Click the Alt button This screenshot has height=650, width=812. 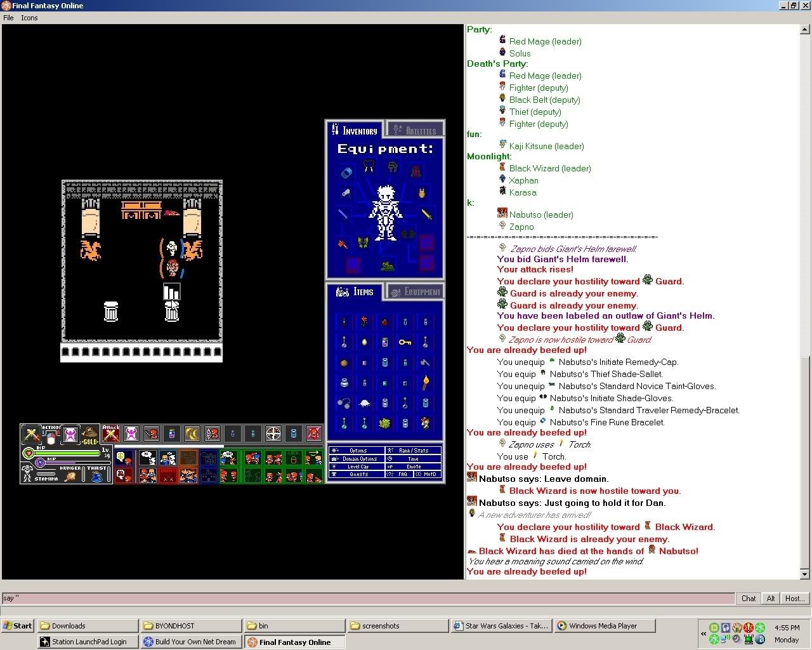[771, 598]
